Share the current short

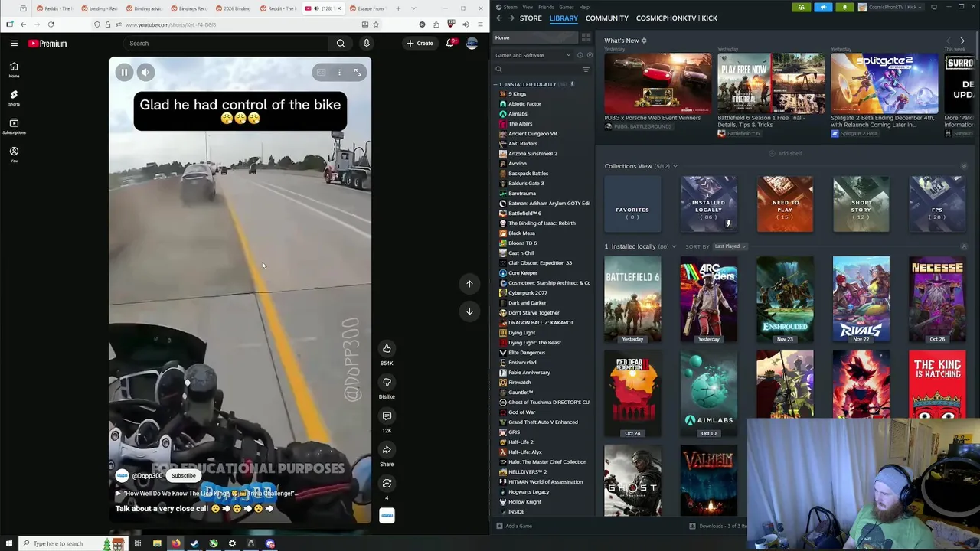tap(387, 450)
